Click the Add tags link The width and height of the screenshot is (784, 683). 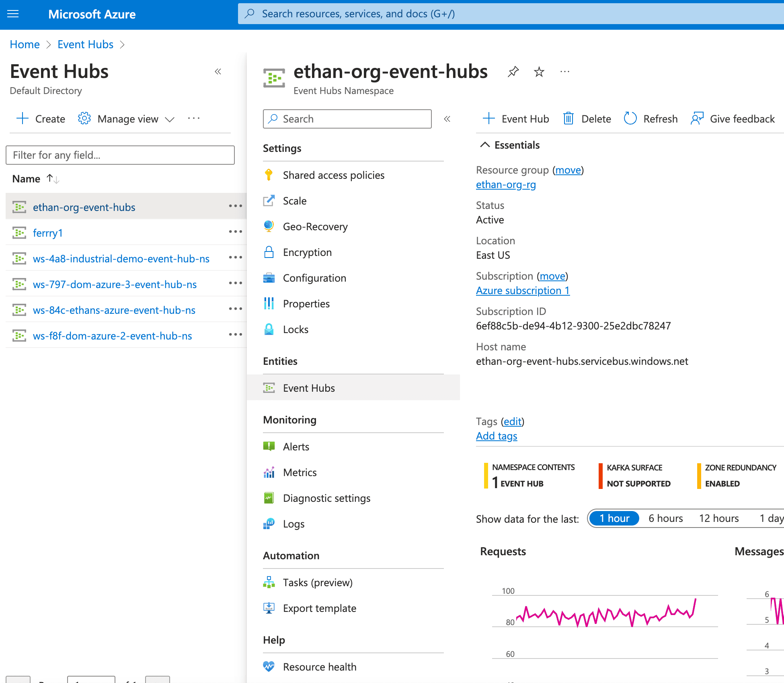pyautogui.click(x=497, y=436)
